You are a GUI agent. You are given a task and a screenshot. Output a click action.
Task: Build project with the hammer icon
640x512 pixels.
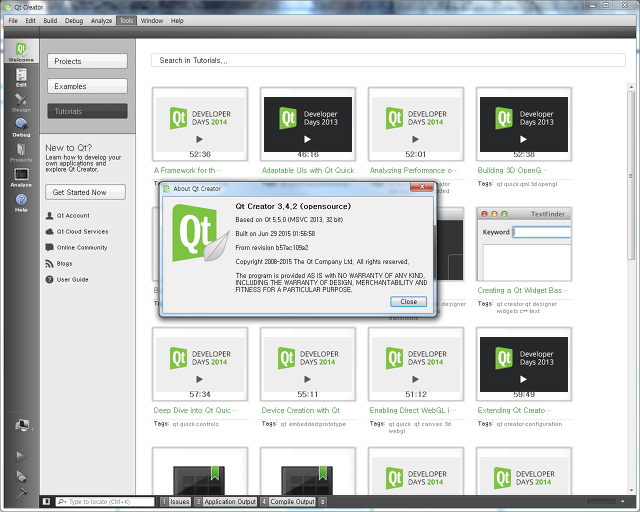tap(21, 493)
